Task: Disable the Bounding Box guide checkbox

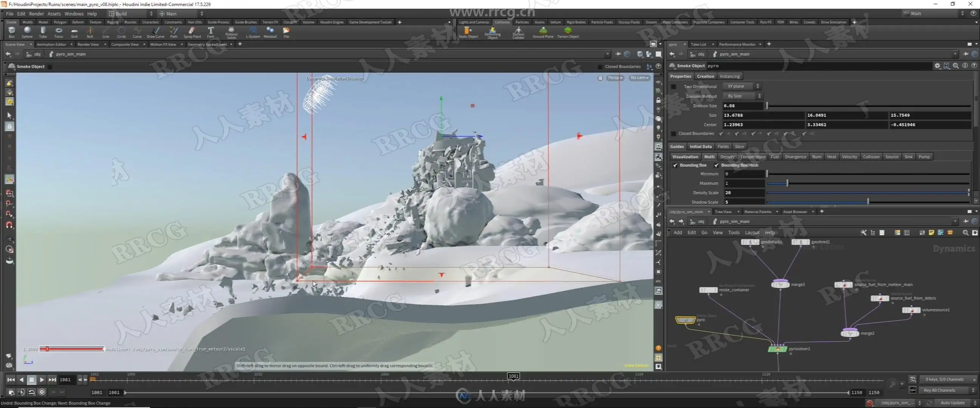Action: (675, 165)
